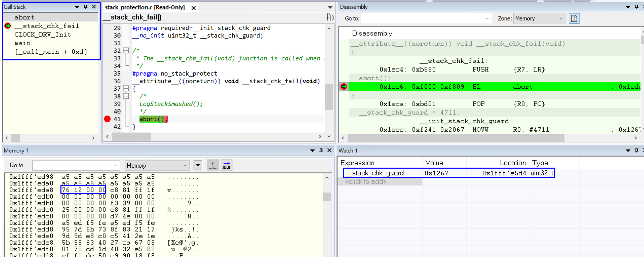Click the live update pulse icon in Memory
Image resolution: width=644 pixels, height=257 pixels.
click(x=213, y=165)
